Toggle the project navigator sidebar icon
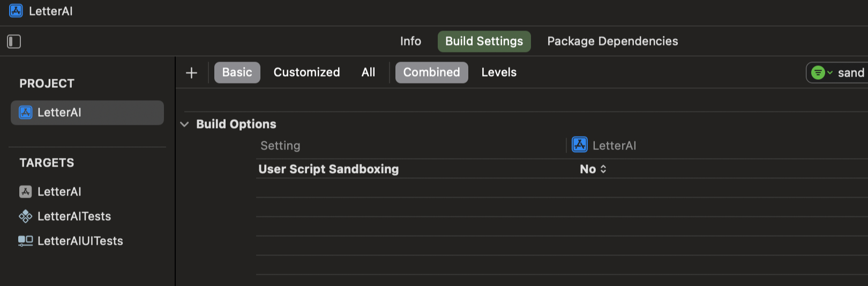The image size is (868, 286). tap(14, 41)
